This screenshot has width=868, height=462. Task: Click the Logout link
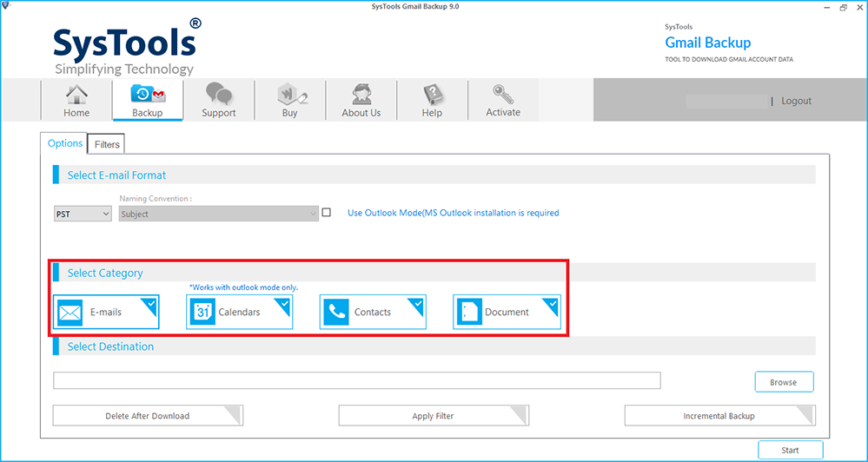[x=796, y=102]
